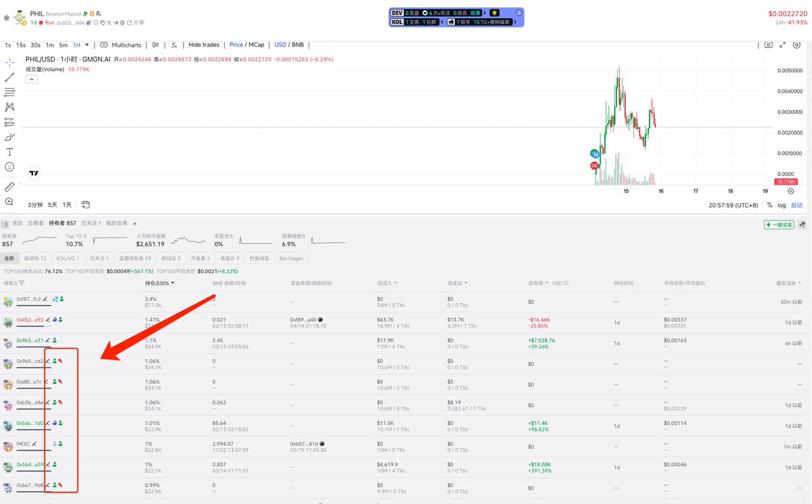Set chart range to 3分钟
The width and height of the screenshot is (812, 504).
(x=35, y=204)
